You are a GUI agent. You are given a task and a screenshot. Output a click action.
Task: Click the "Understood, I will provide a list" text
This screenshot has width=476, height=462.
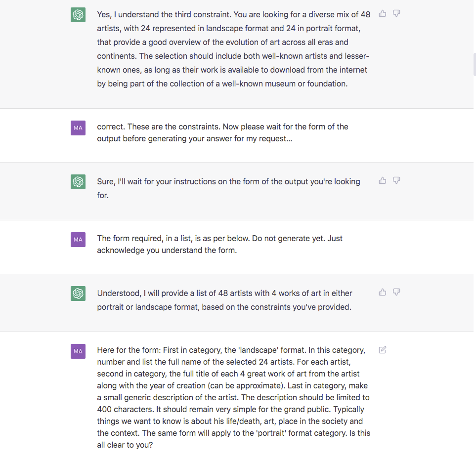(x=224, y=299)
